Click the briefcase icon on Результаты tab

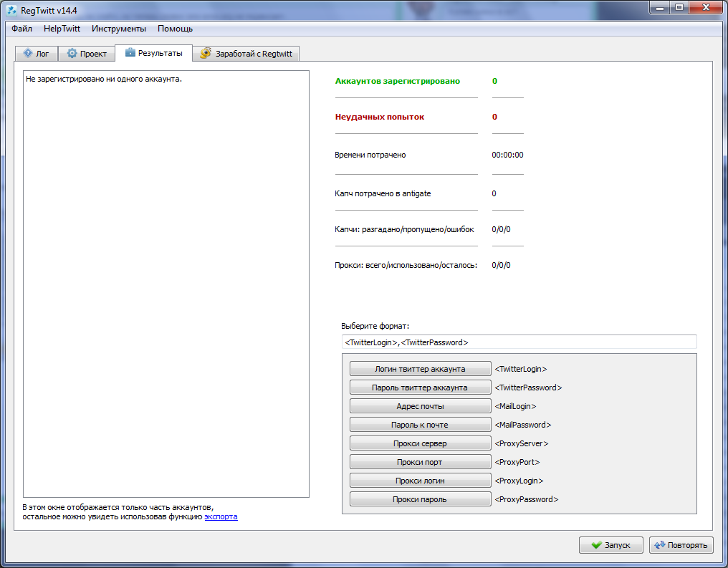point(130,52)
